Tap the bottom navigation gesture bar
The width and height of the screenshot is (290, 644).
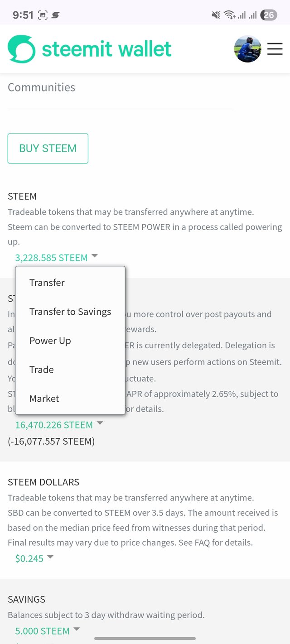(x=145, y=639)
